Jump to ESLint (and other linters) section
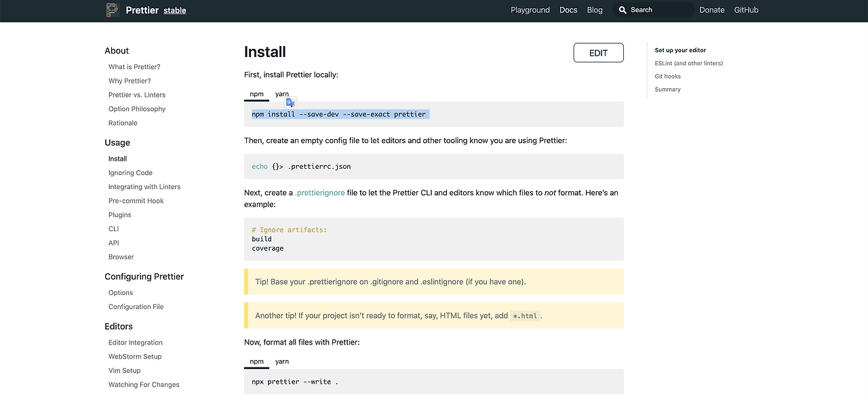 689,63
